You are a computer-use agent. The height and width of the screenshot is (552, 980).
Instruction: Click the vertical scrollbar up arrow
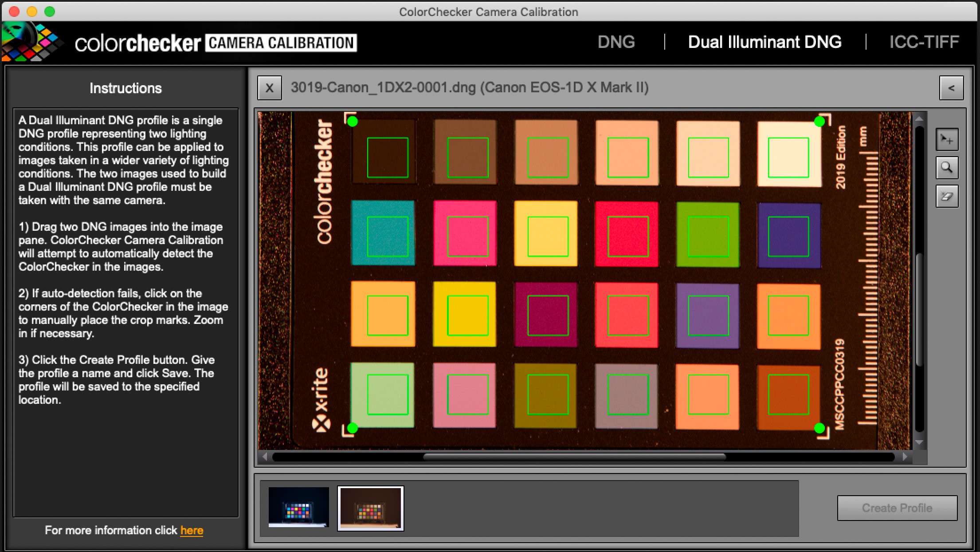919,119
